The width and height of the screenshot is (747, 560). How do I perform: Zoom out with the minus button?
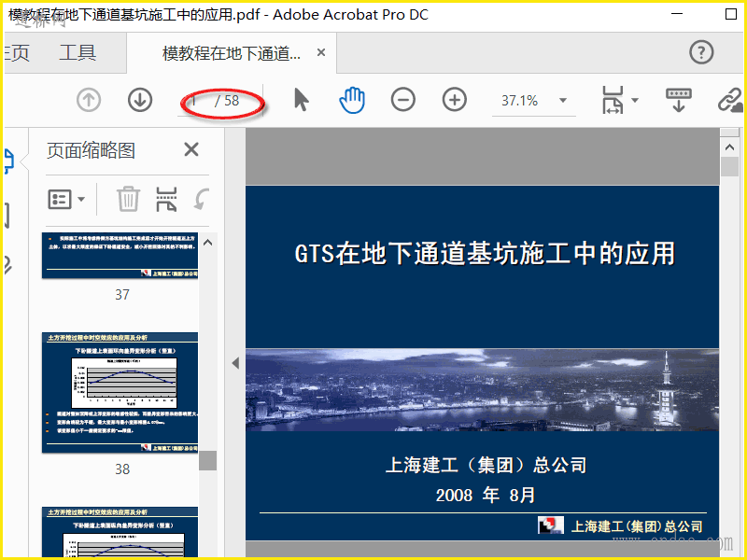pyautogui.click(x=403, y=100)
